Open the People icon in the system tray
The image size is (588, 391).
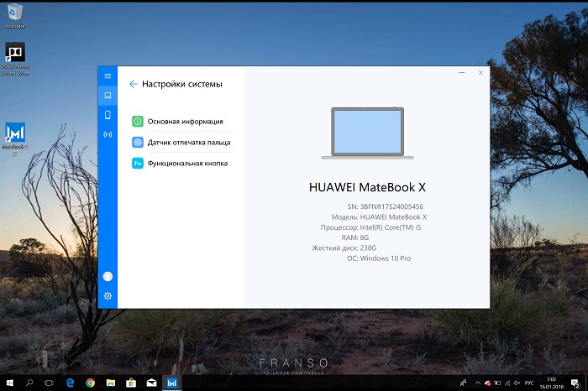point(464,383)
